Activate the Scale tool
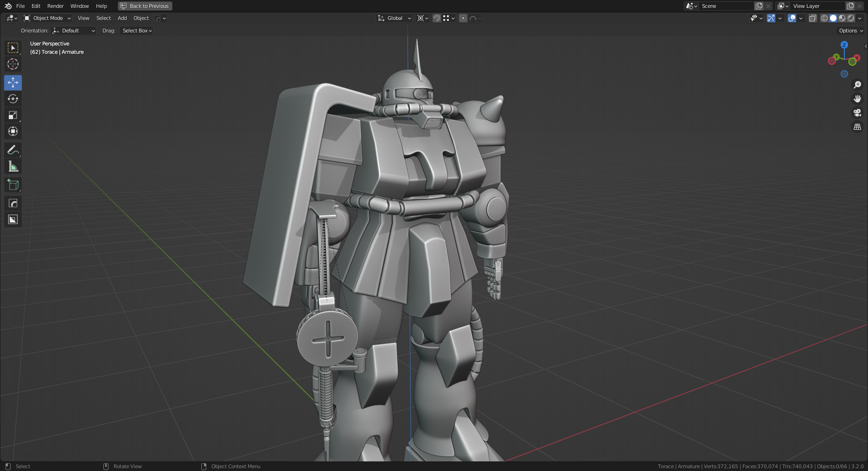868x471 pixels. tap(13, 115)
